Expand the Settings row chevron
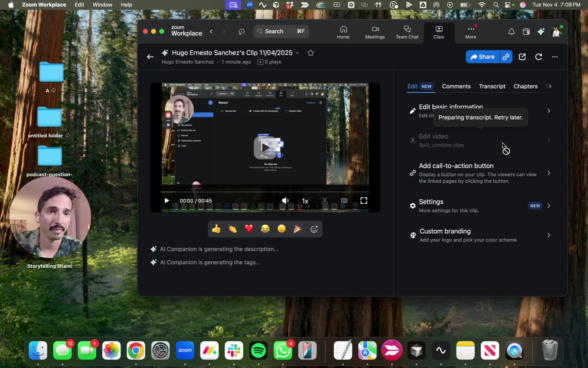The image size is (588, 368). point(549,206)
